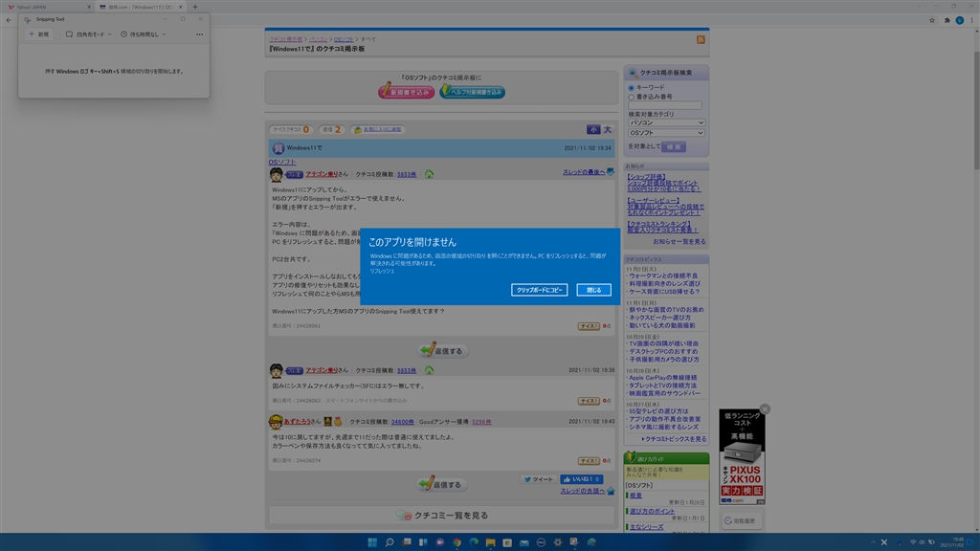Viewport: 980px width, 551px height.
Task: Select the 書き込み番号 radio button
Action: click(x=632, y=98)
